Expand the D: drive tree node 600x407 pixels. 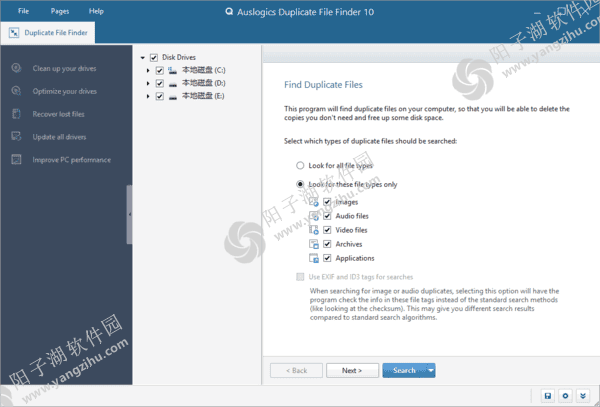(x=148, y=83)
